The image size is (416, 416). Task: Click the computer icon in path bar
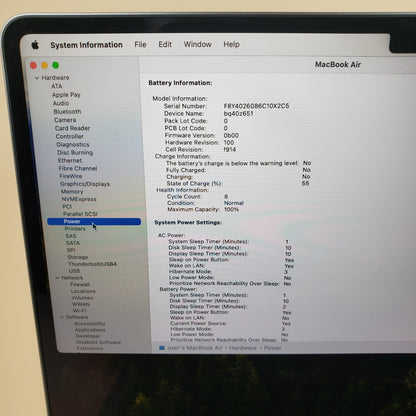click(162, 348)
